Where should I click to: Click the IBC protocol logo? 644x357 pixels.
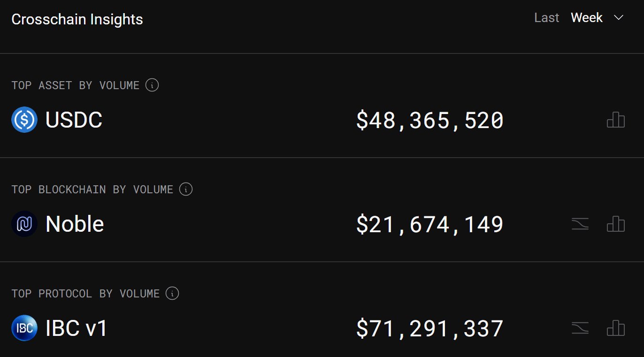(24, 328)
